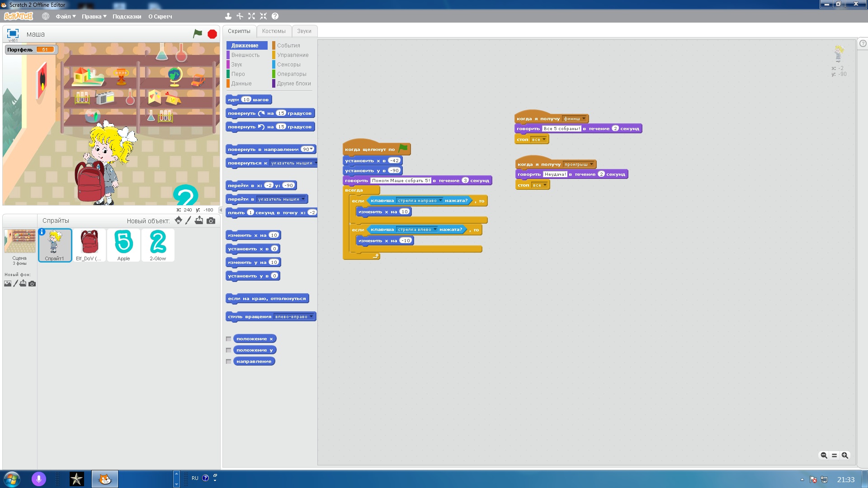Select the Shrink sprite tool
Screen dimensions: 868x488
pyautogui.click(x=263, y=16)
